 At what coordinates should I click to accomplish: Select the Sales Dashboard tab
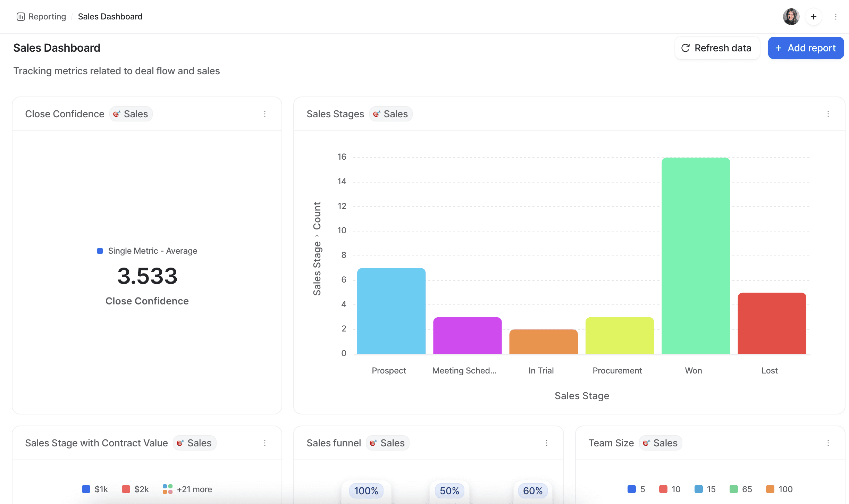click(x=110, y=16)
